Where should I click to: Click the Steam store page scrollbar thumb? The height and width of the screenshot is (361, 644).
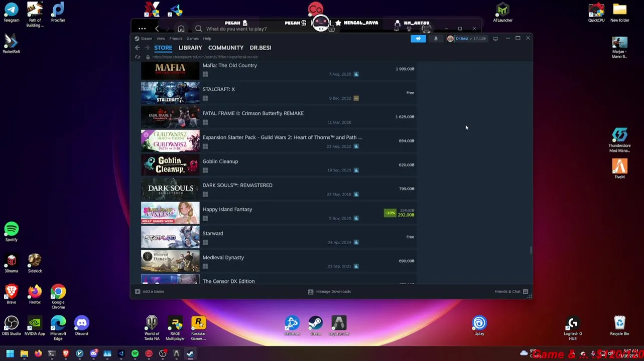531,250
